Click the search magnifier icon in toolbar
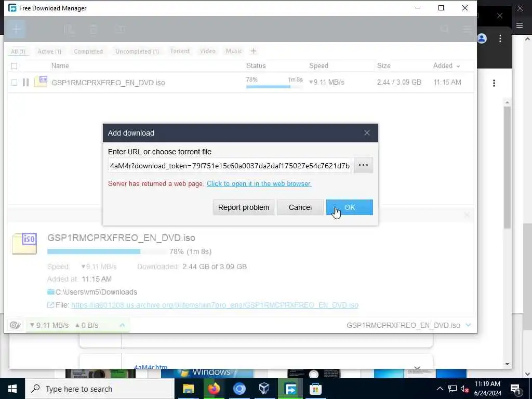Viewport: 532px width, 399px height. click(444, 30)
